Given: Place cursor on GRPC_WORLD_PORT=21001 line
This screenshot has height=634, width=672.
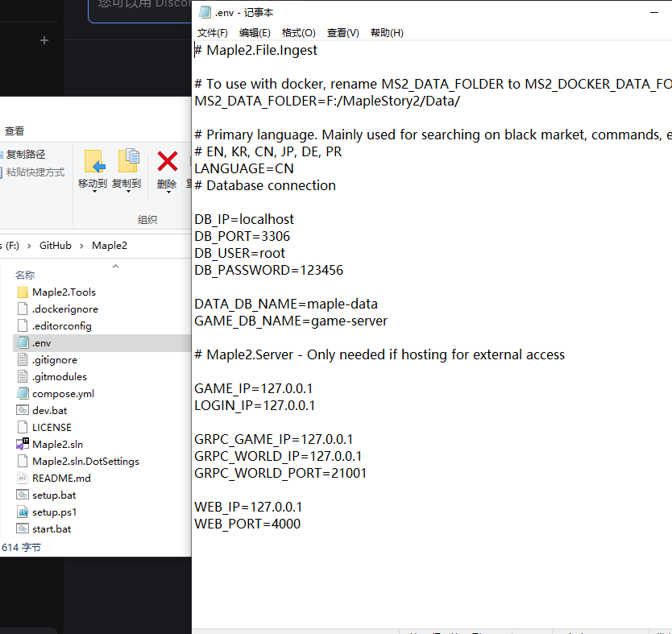Looking at the screenshot, I should [x=280, y=473].
